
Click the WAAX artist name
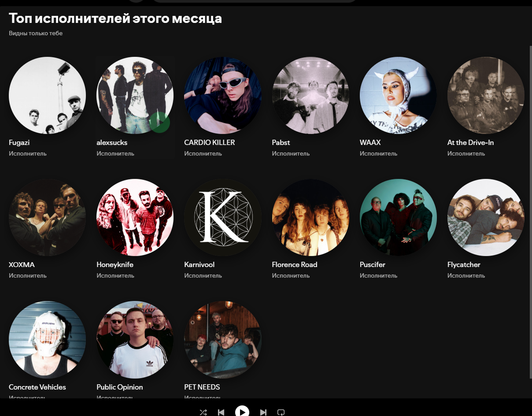point(370,142)
